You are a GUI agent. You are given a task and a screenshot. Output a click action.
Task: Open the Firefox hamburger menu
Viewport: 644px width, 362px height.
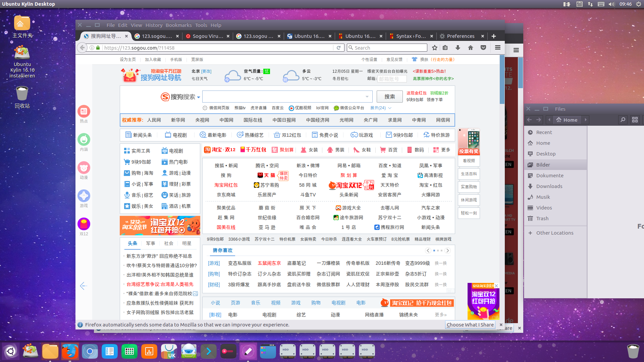point(498,48)
